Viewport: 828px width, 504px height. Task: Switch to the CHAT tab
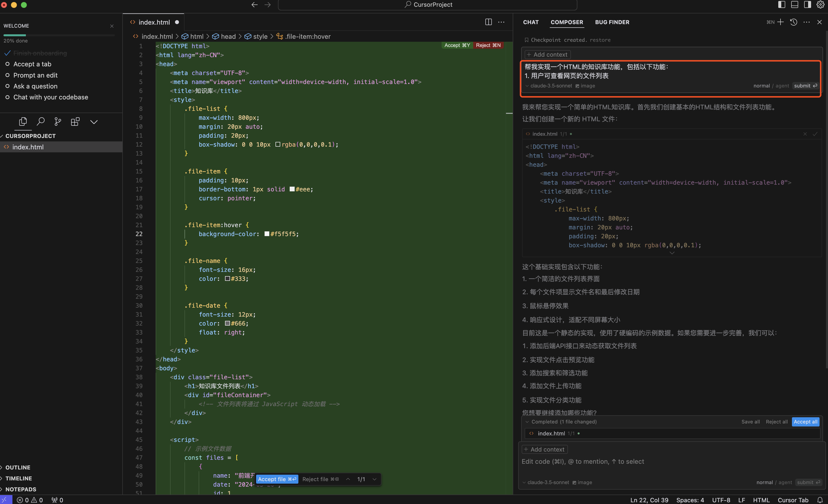(x=531, y=22)
